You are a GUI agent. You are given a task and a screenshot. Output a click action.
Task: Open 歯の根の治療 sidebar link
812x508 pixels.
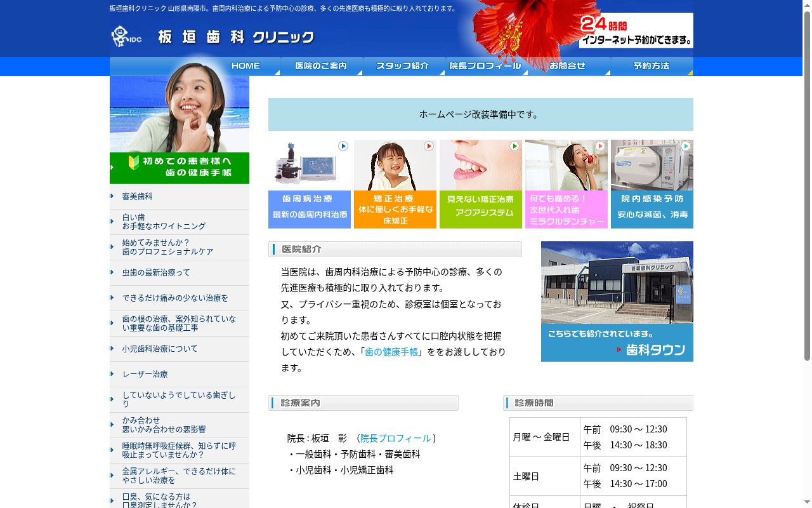(x=180, y=323)
